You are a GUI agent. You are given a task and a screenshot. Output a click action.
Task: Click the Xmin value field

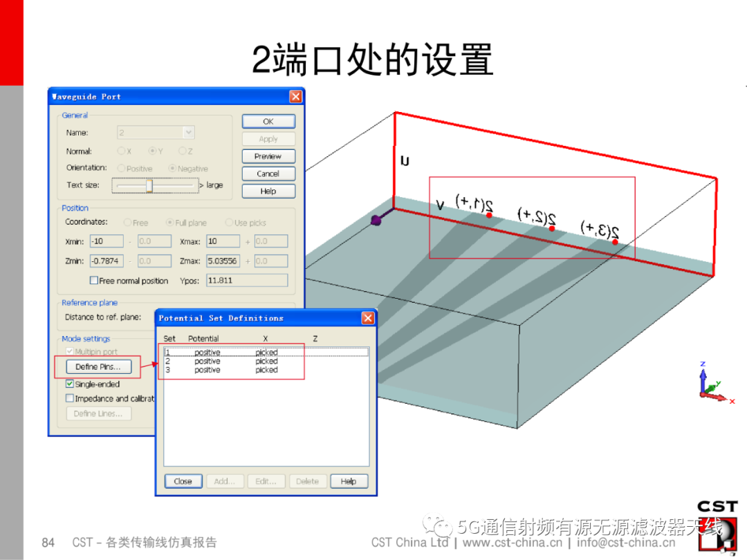click(107, 241)
